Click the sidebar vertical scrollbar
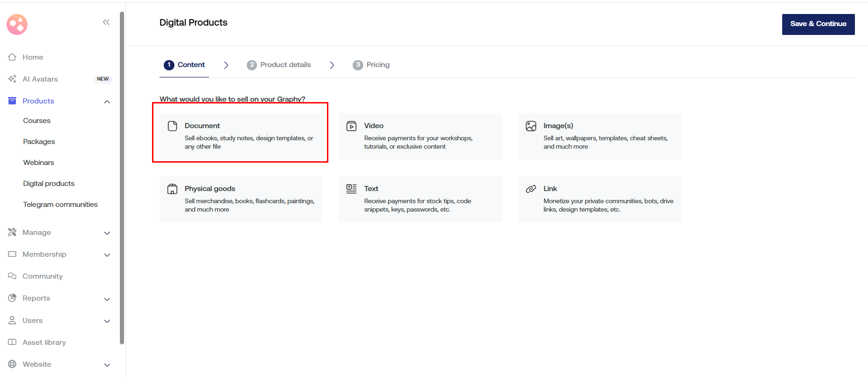 pos(122,177)
